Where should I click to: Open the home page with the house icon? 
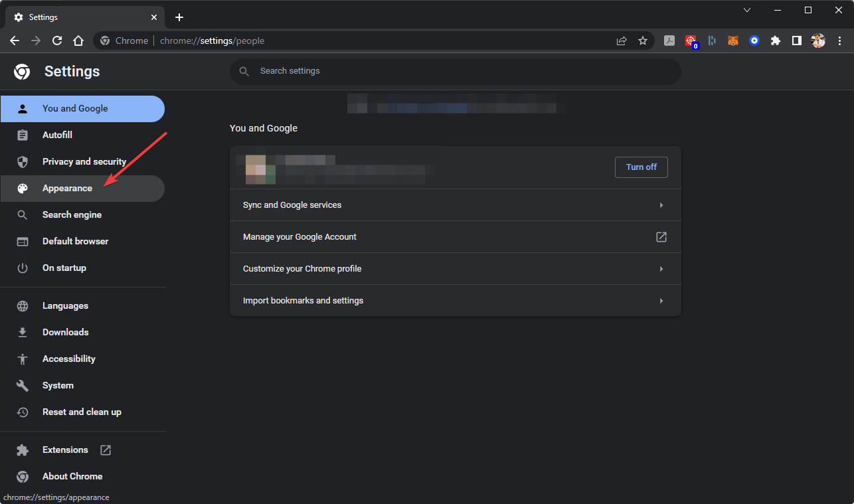tap(78, 41)
